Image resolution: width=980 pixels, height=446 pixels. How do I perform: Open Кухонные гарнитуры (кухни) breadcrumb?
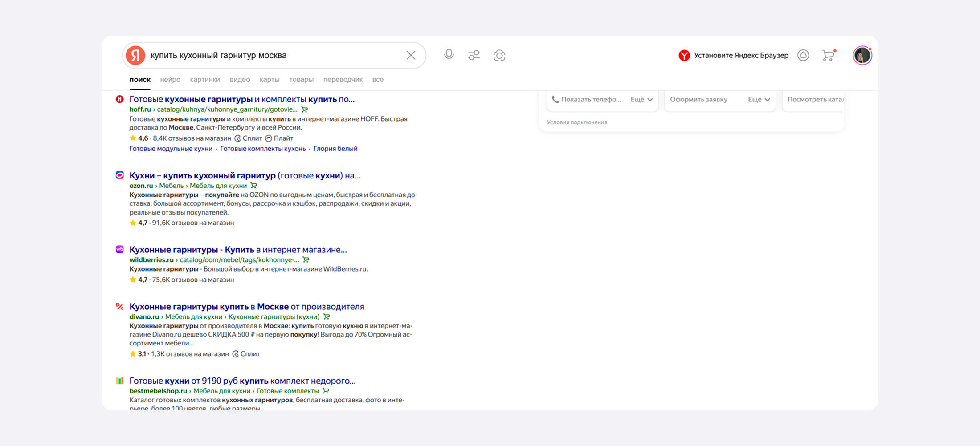(274, 317)
